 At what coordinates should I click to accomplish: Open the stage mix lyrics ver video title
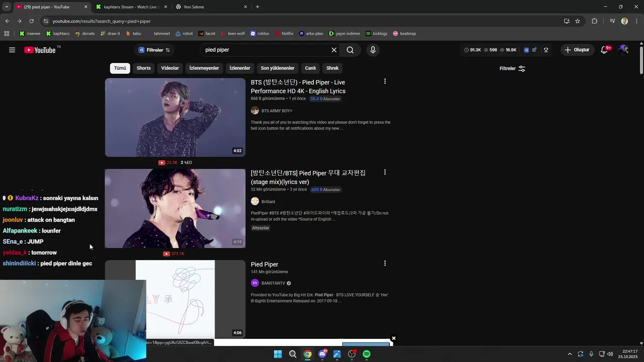308,177
